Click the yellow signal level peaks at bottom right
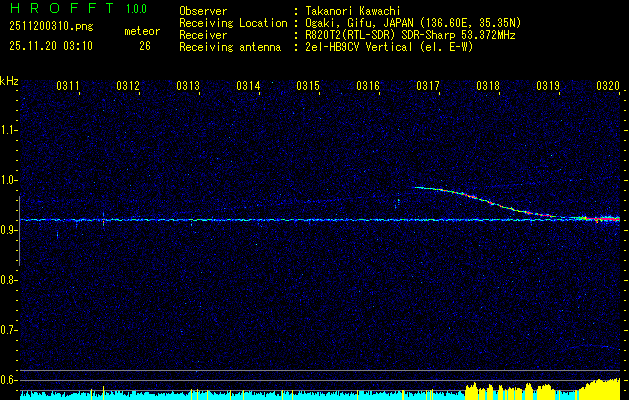Viewport: 629px width, 400px height. click(603, 386)
